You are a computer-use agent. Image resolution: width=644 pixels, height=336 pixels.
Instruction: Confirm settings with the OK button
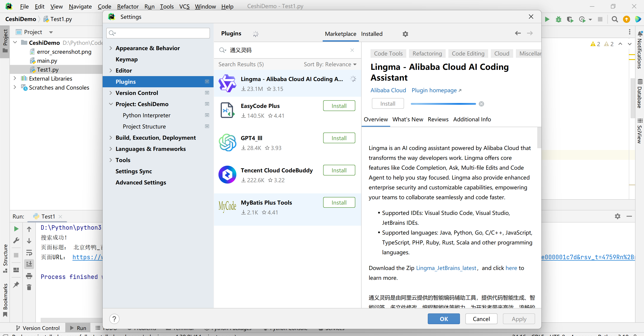coord(444,319)
